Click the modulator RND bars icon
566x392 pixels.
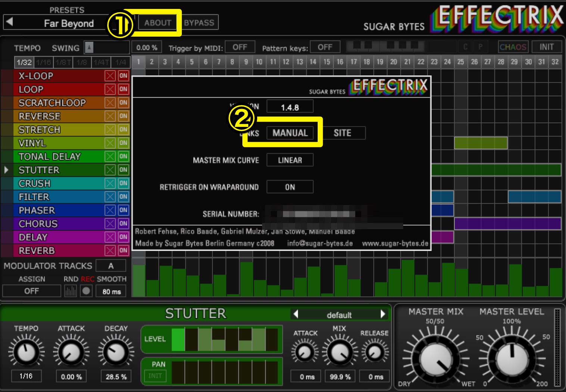tap(70, 291)
